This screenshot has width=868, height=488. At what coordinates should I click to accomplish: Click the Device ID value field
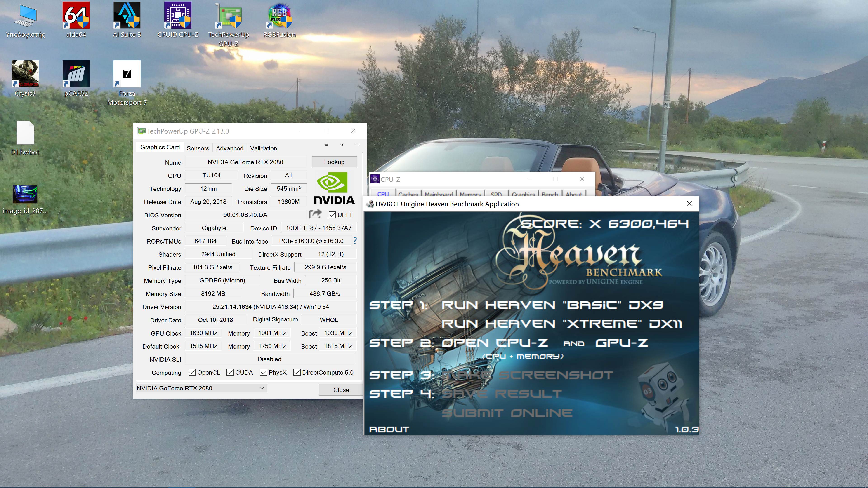(x=318, y=228)
